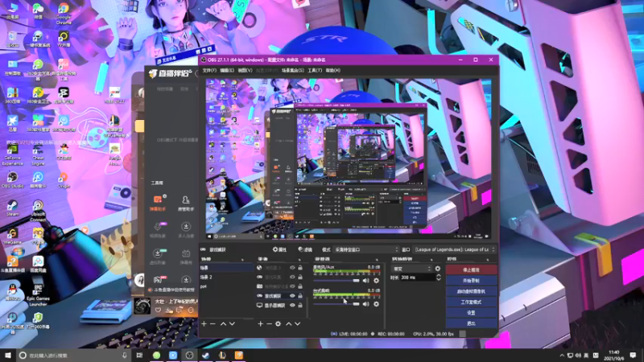Click red Stop Streaming button
The width and height of the screenshot is (644, 362).
[471, 270]
